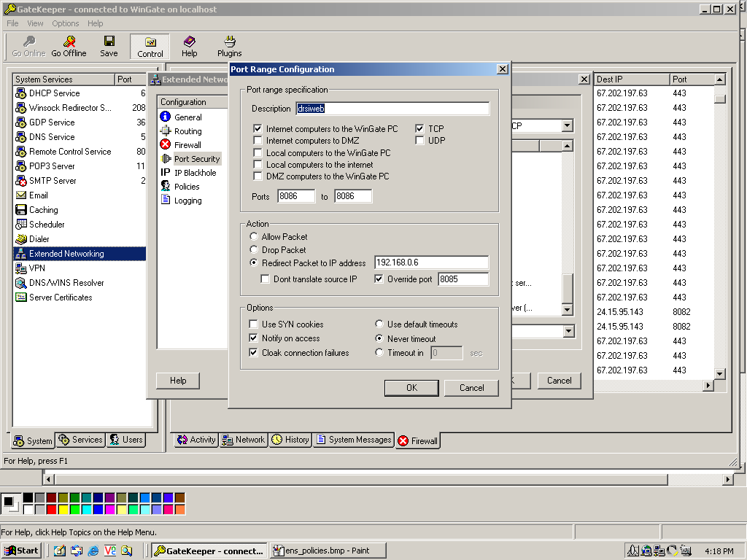Switch to the Services tab
This screenshot has height=560, width=747.
[80, 440]
